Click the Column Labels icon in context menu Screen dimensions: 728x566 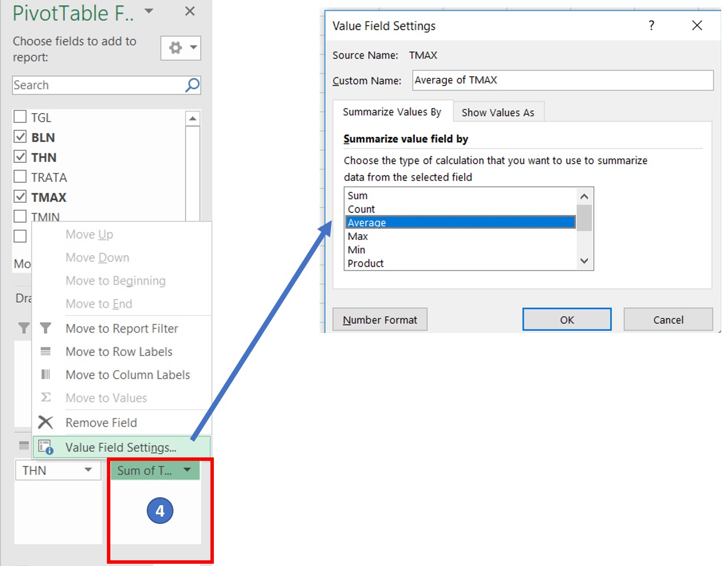click(45, 374)
